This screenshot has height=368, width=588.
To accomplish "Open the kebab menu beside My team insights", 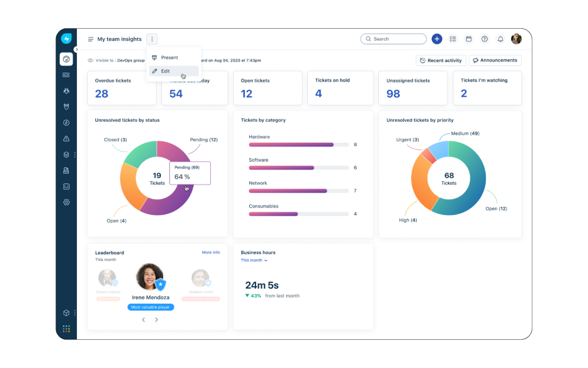I will tap(152, 39).
